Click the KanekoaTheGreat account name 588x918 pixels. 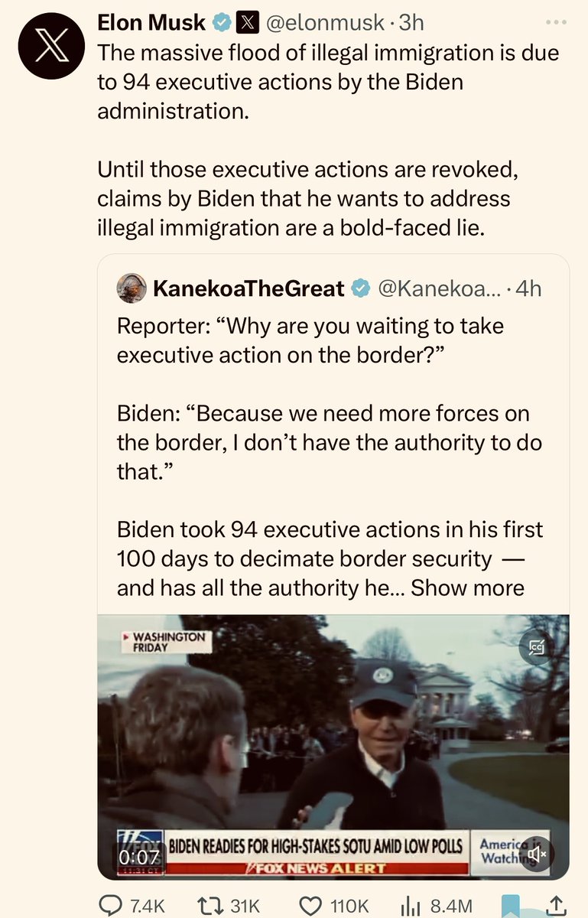point(249,288)
